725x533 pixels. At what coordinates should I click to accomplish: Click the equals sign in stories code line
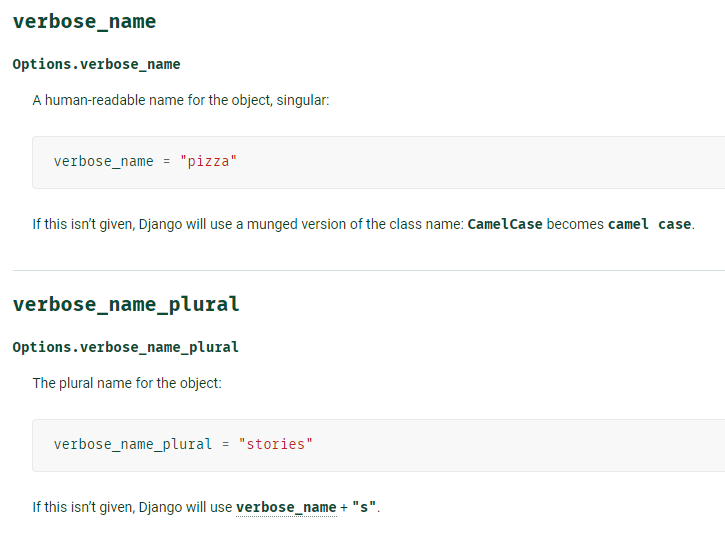226,445
